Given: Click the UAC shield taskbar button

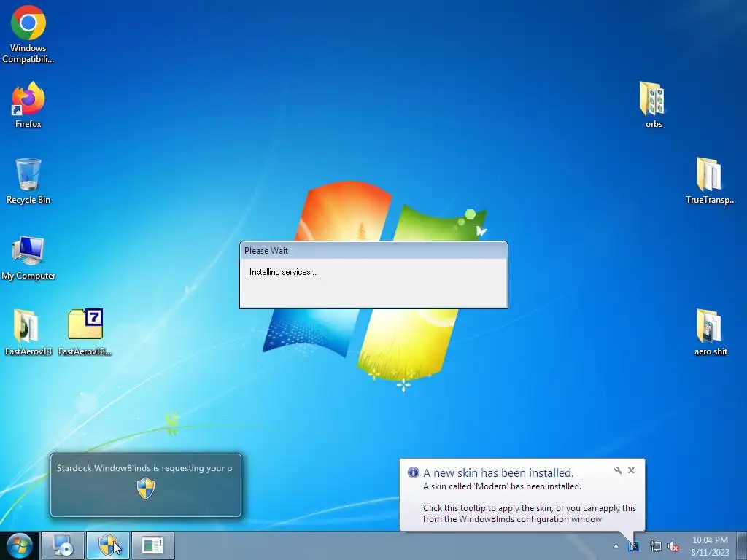Looking at the screenshot, I should pos(108,545).
